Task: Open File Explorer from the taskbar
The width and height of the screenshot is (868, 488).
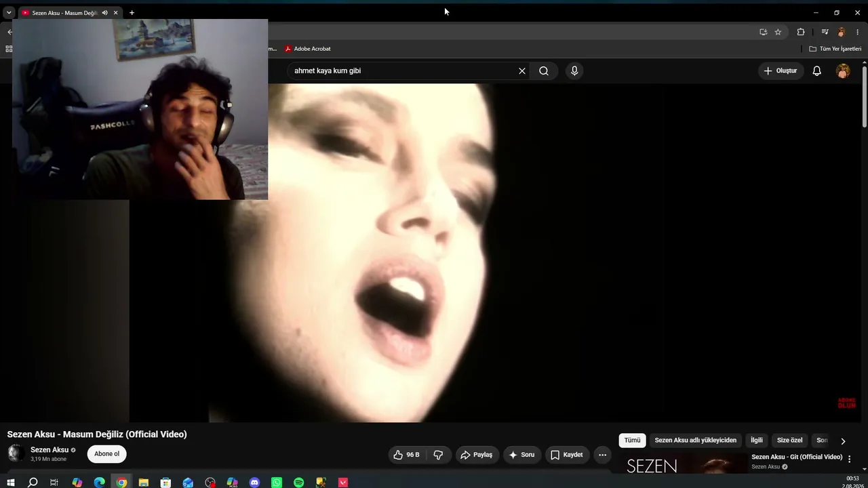Action: coord(144,483)
